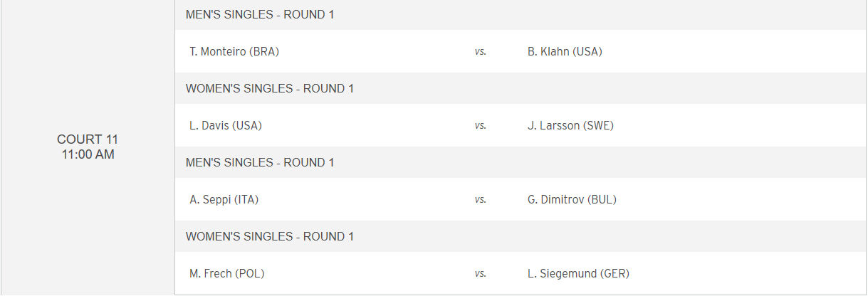Click empty area right of G. Dimitrov row

pos(741,199)
